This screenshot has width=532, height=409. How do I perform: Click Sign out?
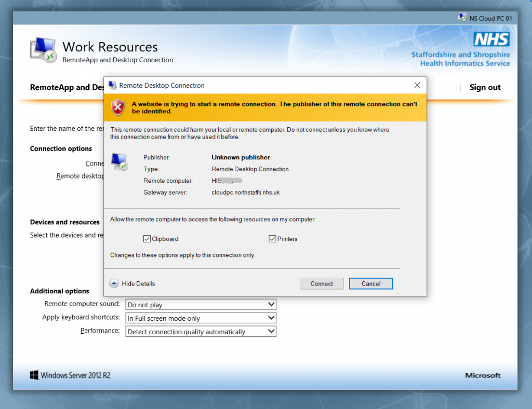click(x=485, y=87)
